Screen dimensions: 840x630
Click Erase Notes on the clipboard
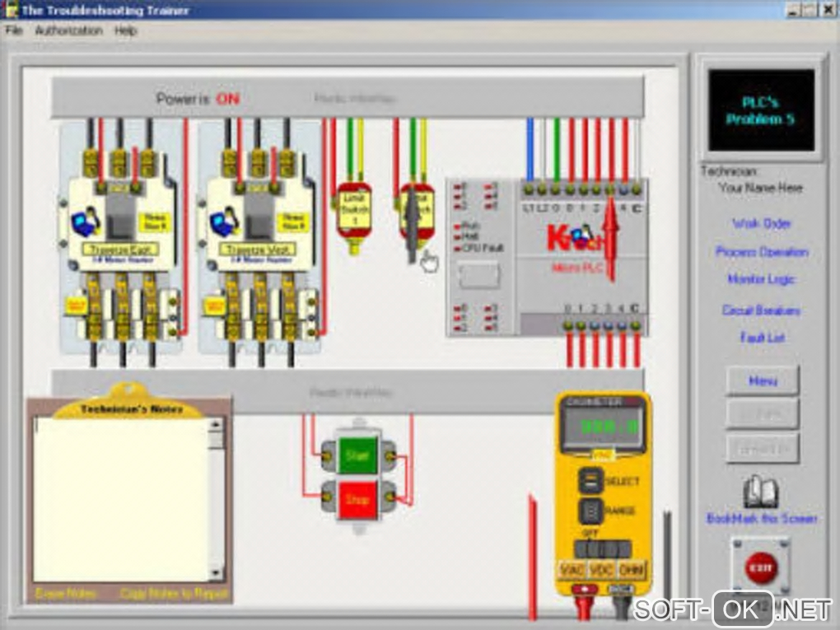point(66,594)
